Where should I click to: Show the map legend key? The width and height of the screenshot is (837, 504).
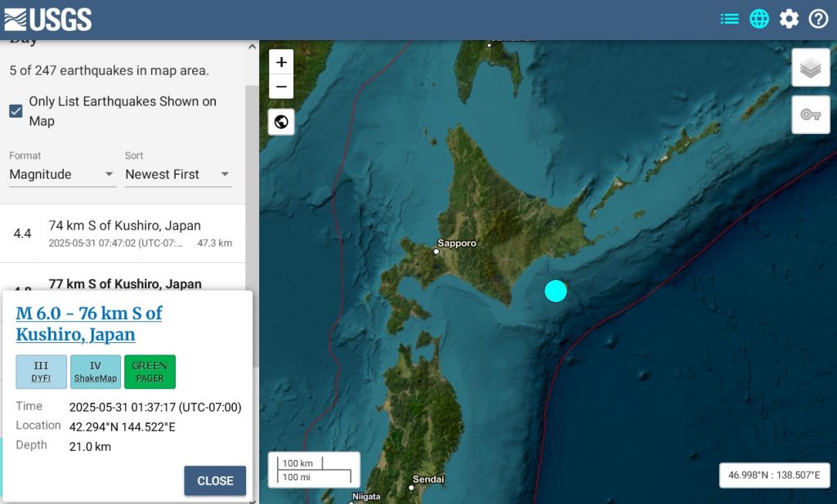coord(810,114)
